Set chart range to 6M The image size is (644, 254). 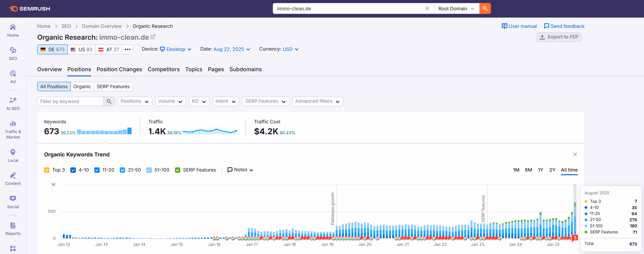pyautogui.click(x=528, y=170)
